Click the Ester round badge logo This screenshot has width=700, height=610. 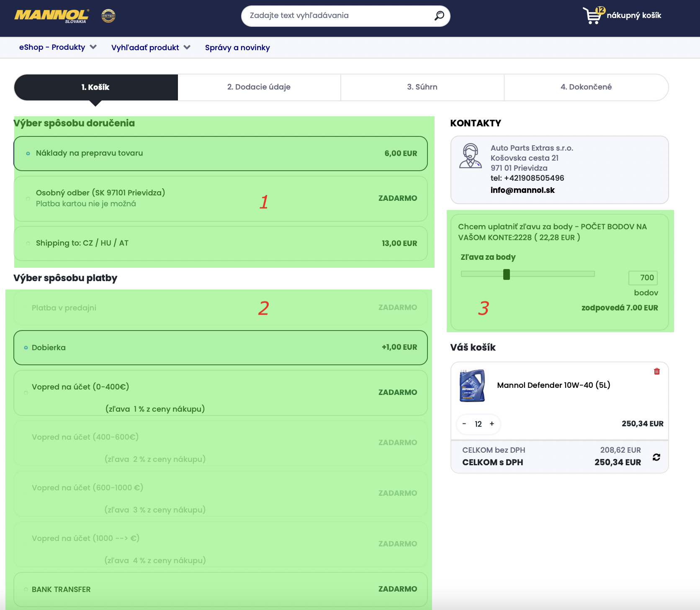(108, 16)
